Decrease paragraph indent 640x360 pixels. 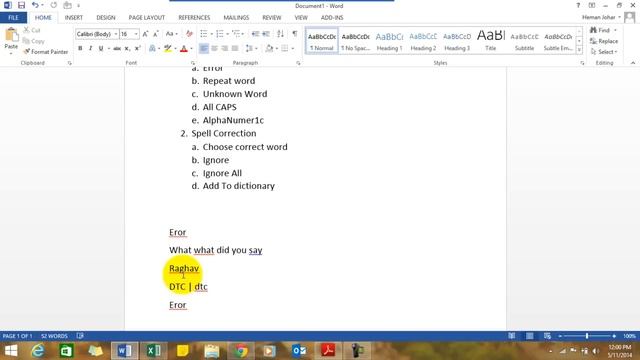(x=255, y=34)
